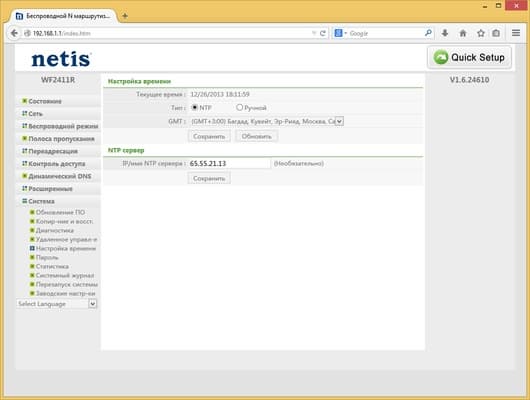Click the NTP server IP input field
The height and width of the screenshot is (400, 530).
230,163
